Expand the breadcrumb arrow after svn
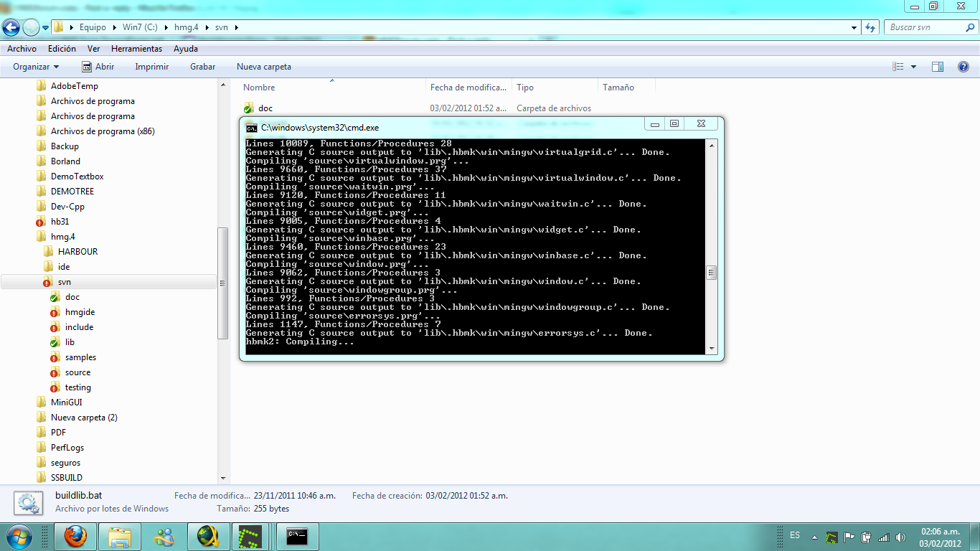The image size is (980, 551). coord(236,27)
